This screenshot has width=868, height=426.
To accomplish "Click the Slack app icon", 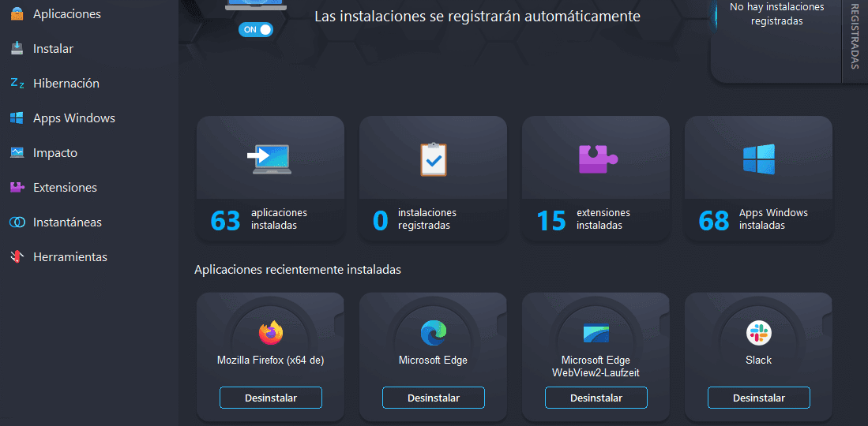I will coord(759,333).
